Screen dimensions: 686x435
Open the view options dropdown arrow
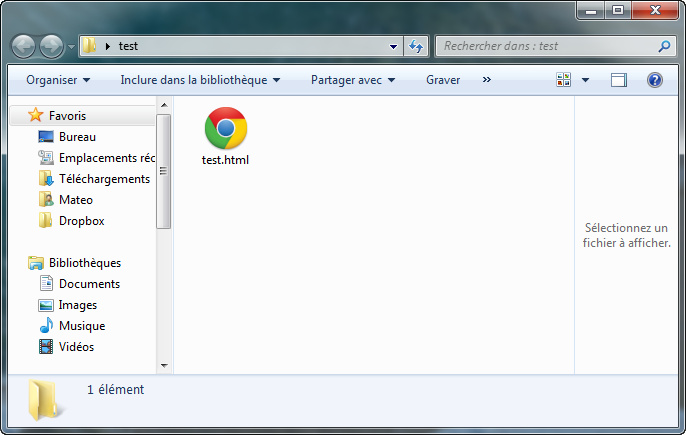(585, 80)
